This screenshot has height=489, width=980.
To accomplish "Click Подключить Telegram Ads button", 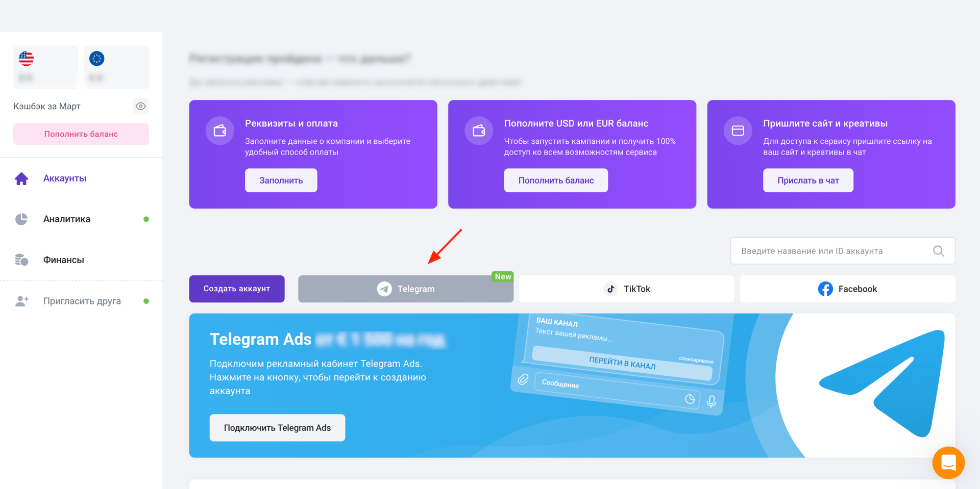I will point(278,428).
